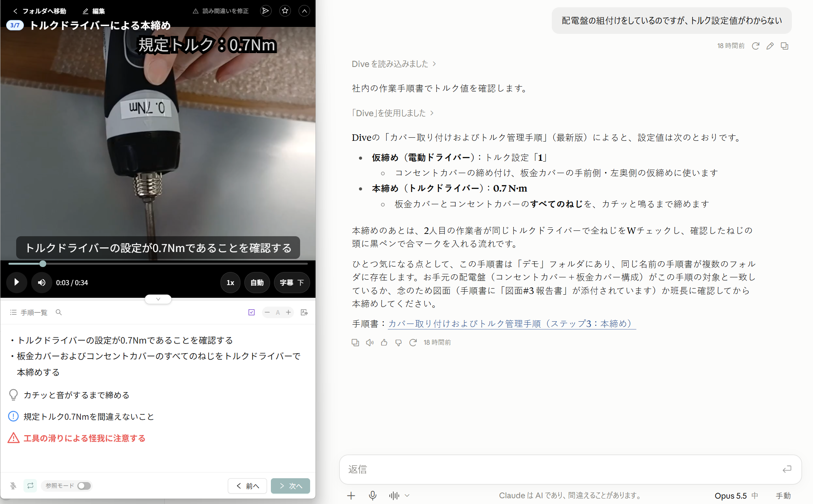Edit the user message with the pencil
This screenshot has height=504, width=813.
pyautogui.click(x=770, y=46)
